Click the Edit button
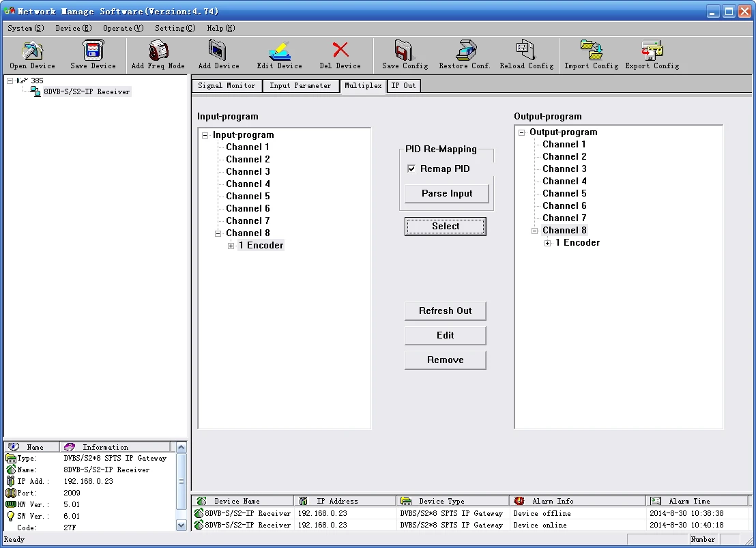The height and width of the screenshot is (548, 756). 446,335
